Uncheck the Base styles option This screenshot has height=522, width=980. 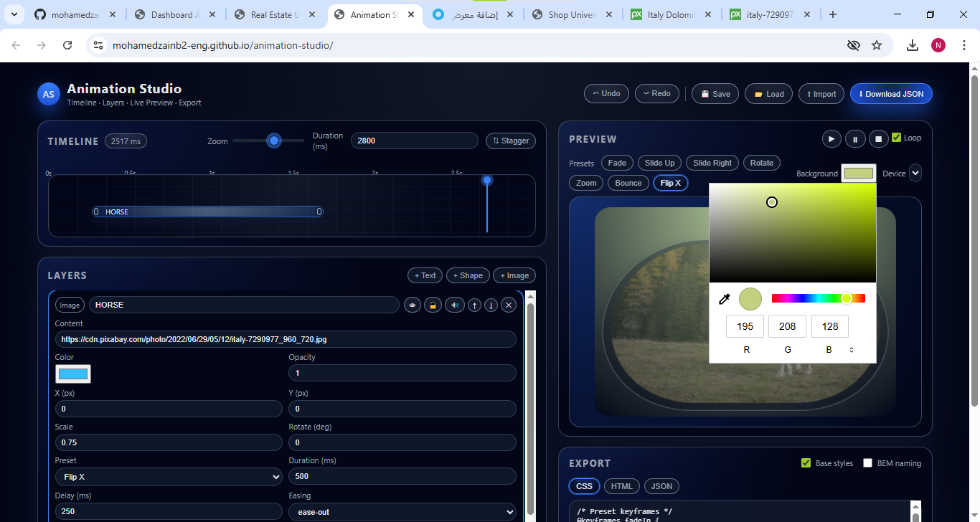click(806, 463)
